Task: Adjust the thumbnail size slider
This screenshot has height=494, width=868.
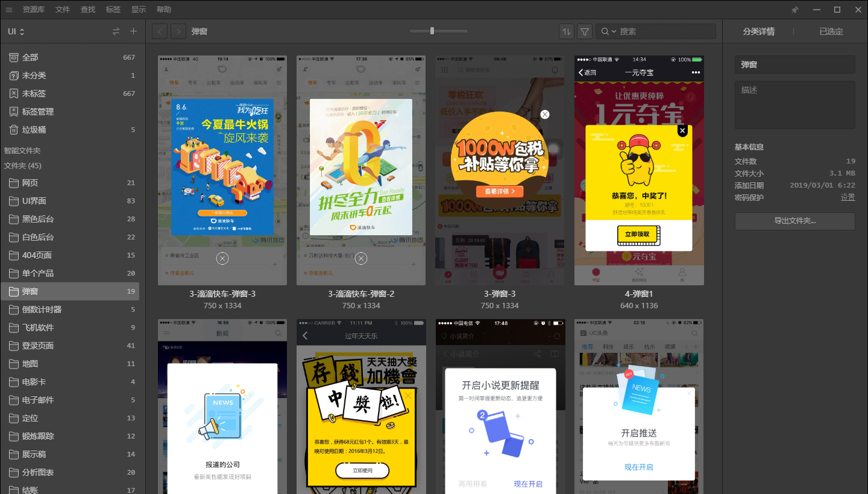Action: [432, 31]
